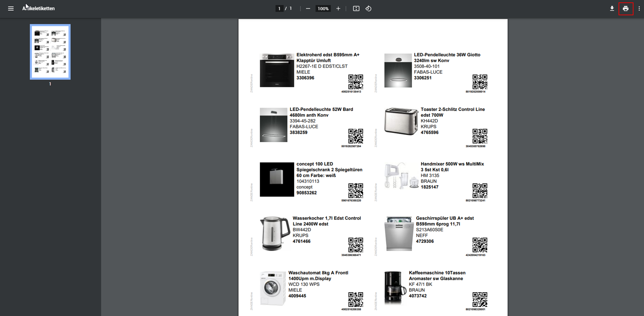Screen dimensions: 644x316
Task: Select the page 1 thumbnail
Action: (50, 52)
